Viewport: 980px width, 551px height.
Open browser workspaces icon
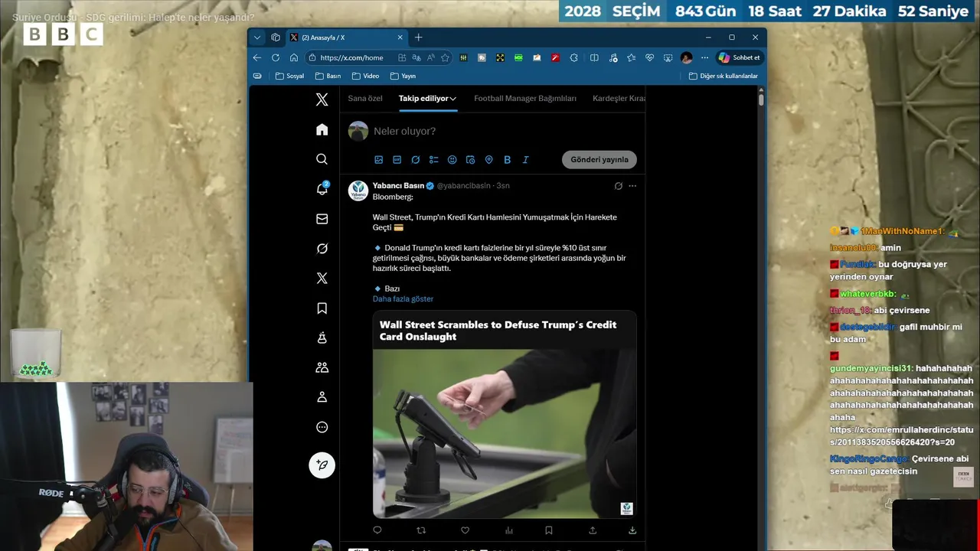point(276,37)
